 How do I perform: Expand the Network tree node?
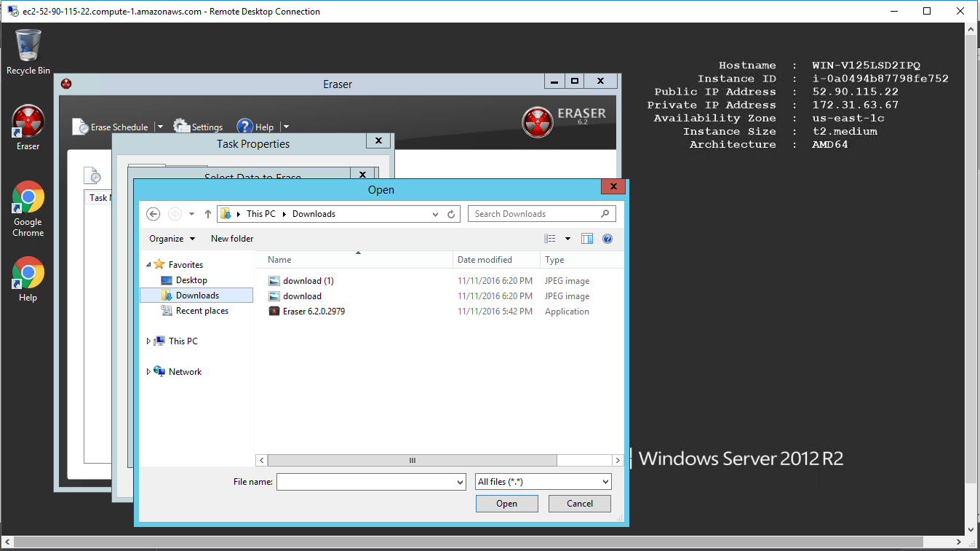(x=149, y=372)
